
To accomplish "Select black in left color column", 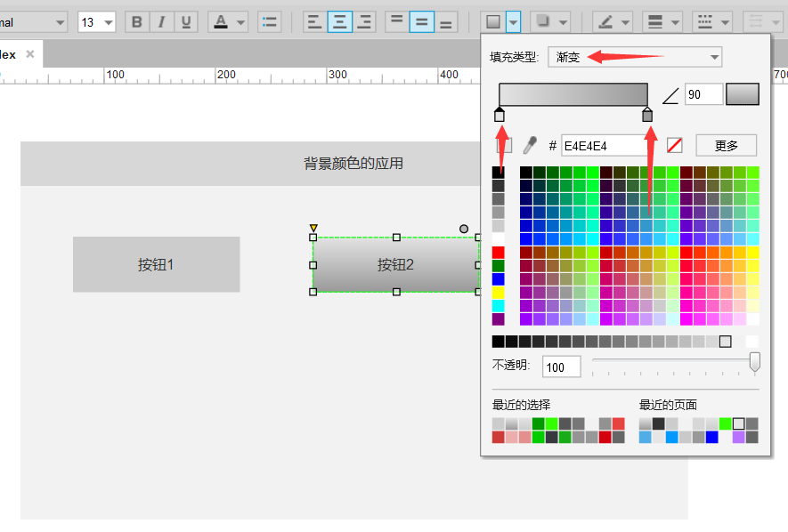I will coord(498,173).
